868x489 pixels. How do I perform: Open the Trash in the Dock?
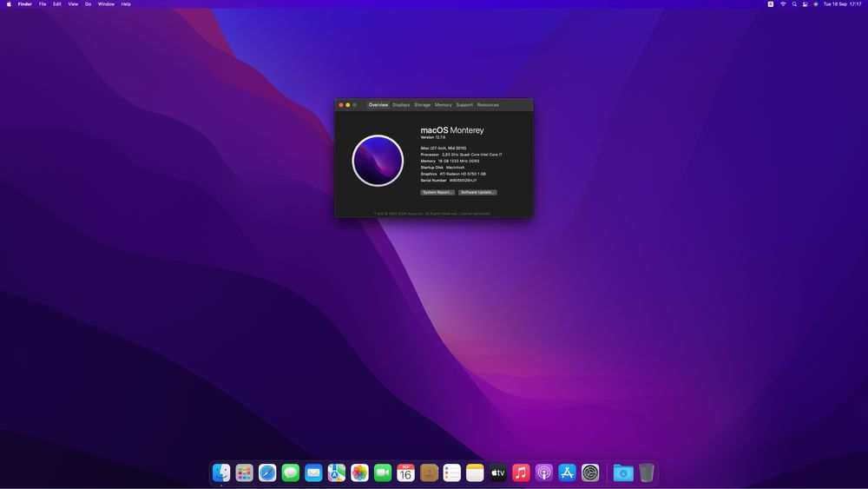click(x=646, y=472)
